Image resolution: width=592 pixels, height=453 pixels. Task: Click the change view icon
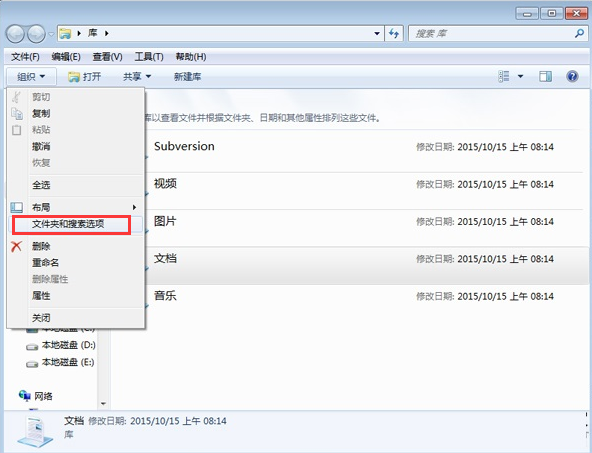(504, 77)
